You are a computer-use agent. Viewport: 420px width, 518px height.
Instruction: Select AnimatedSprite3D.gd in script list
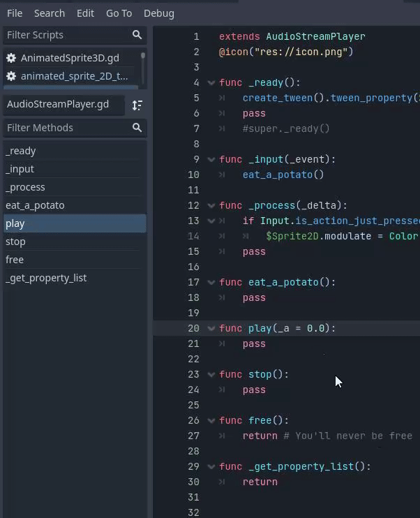coord(70,58)
